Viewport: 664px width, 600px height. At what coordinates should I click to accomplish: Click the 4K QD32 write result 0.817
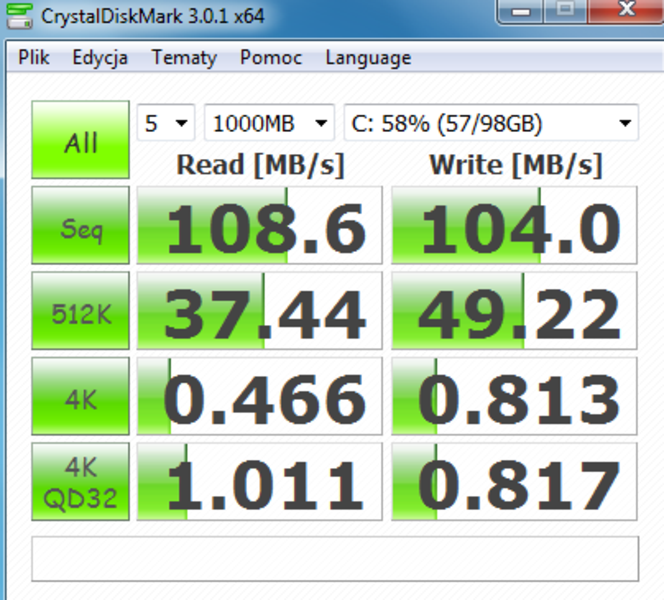click(x=514, y=482)
